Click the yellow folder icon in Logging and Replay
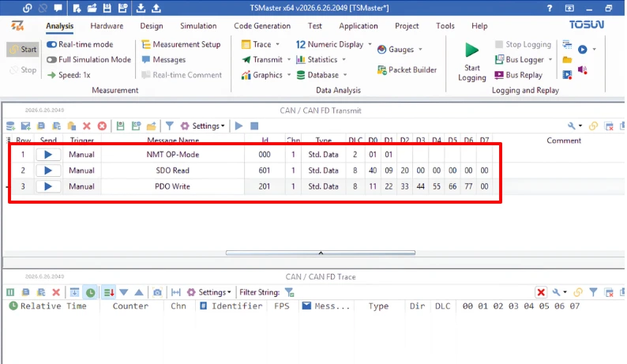Viewport: 627px width, 364px height. coord(567,60)
